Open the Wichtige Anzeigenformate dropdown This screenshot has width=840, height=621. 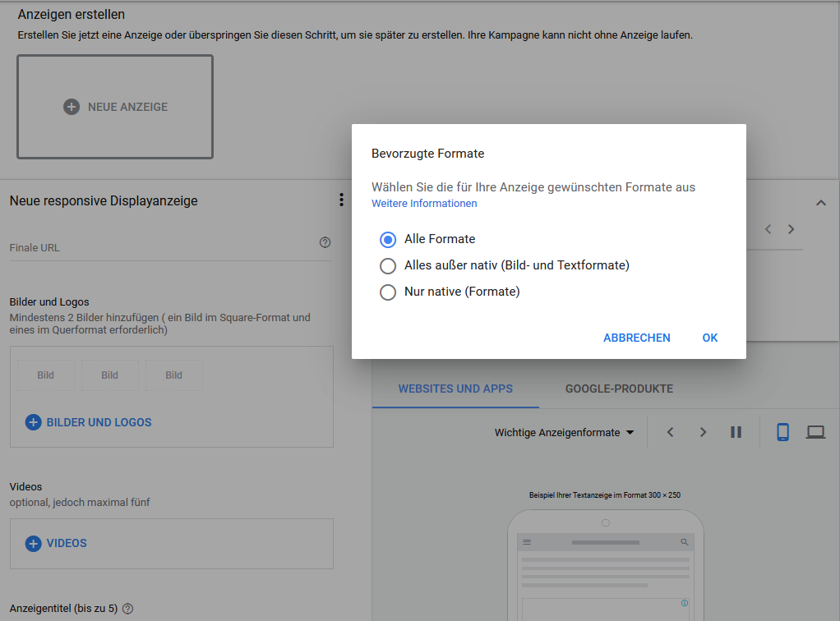(x=564, y=432)
